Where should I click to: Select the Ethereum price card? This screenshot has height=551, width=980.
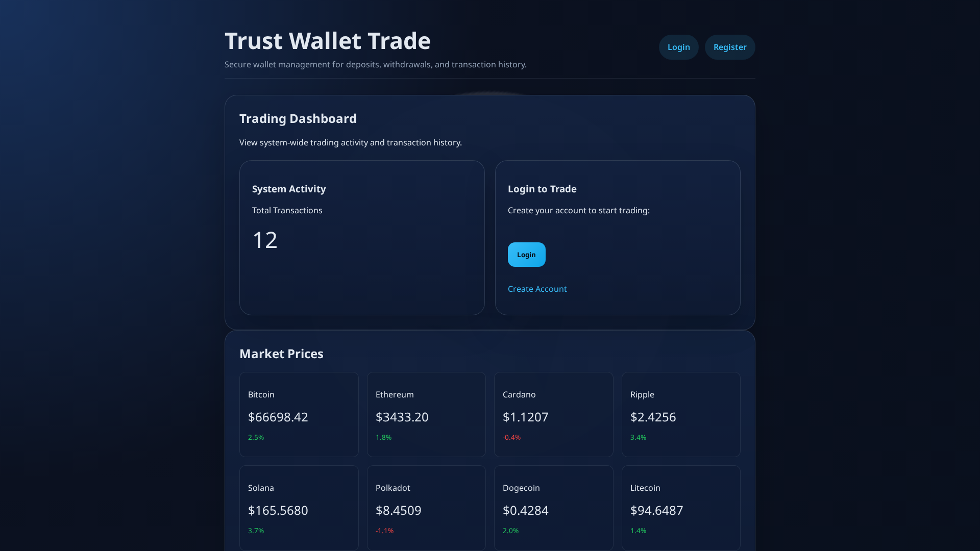[x=426, y=414]
